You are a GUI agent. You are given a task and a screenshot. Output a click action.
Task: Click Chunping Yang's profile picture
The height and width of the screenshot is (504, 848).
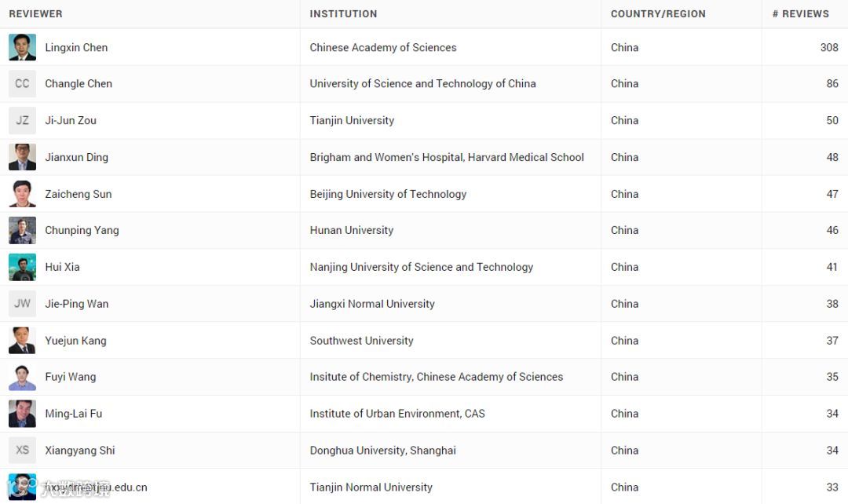tap(22, 230)
